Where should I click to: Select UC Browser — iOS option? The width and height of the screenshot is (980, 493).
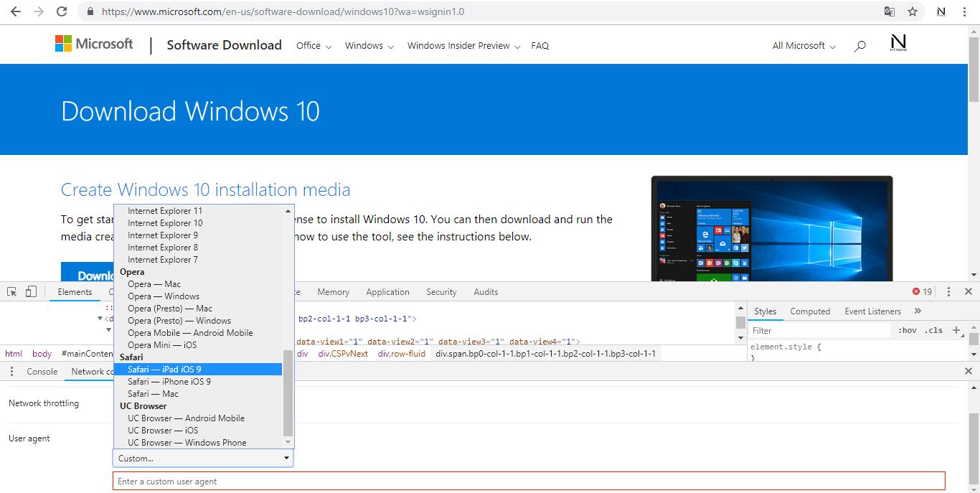click(198, 430)
